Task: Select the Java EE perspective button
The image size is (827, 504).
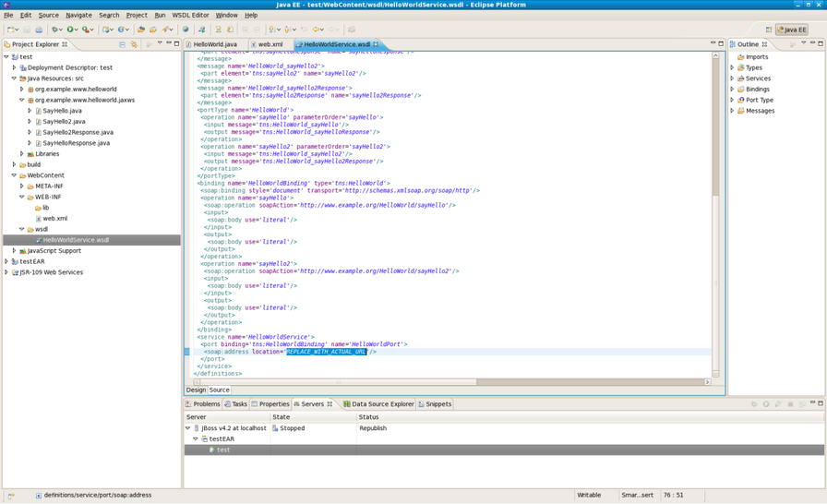Action: pyautogui.click(x=791, y=30)
